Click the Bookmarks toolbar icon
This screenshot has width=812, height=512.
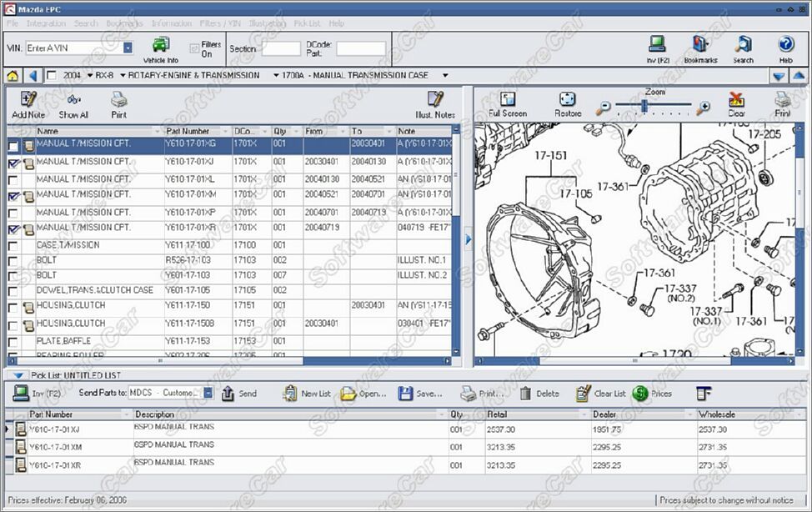pos(699,44)
